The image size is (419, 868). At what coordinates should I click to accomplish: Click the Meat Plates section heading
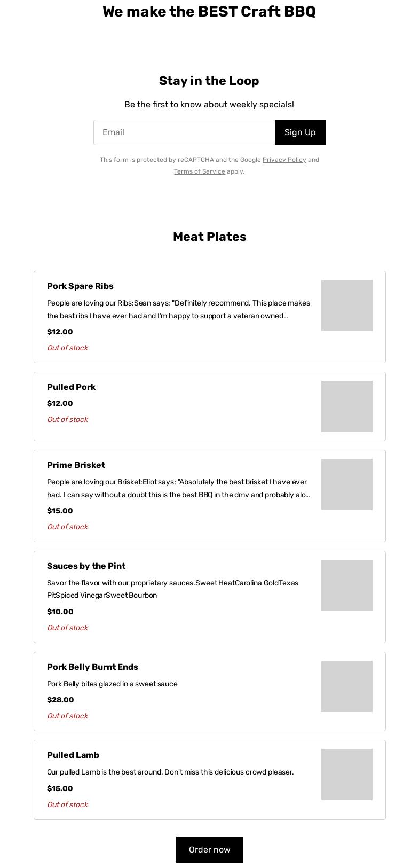(x=209, y=237)
